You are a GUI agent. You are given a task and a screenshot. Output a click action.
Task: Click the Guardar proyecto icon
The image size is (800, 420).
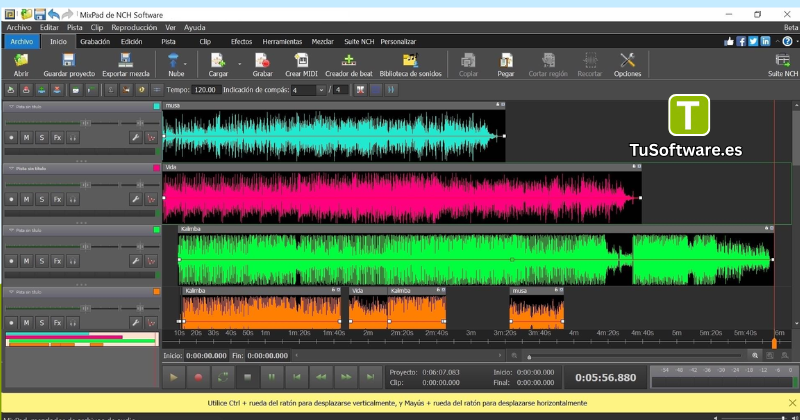(69, 64)
